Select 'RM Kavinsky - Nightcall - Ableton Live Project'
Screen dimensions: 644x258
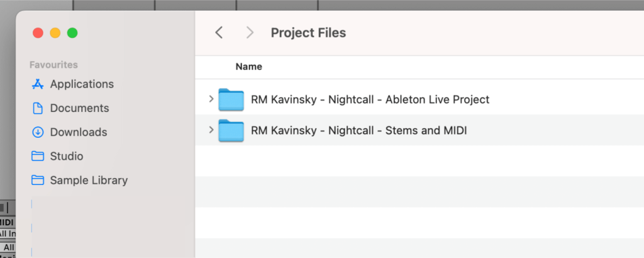click(x=370, y=99)
